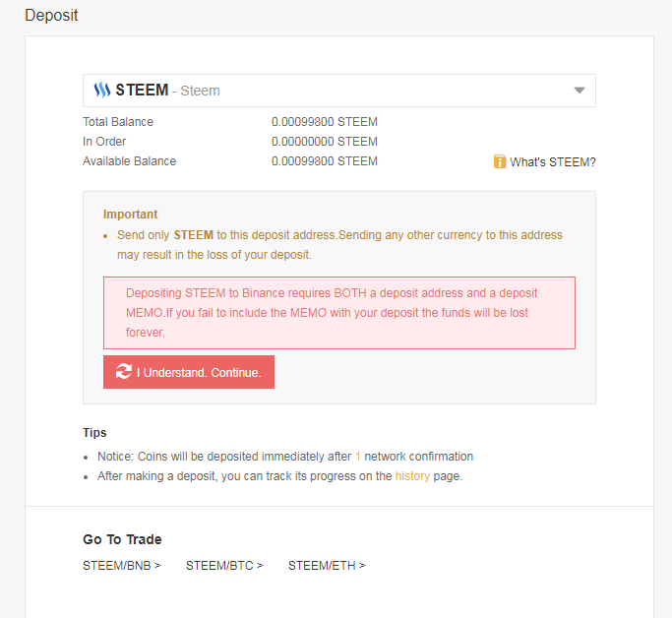This screenshot has height=618, width=672.
Task: Click the Total Balance label
Action: (x=118, y=122)
